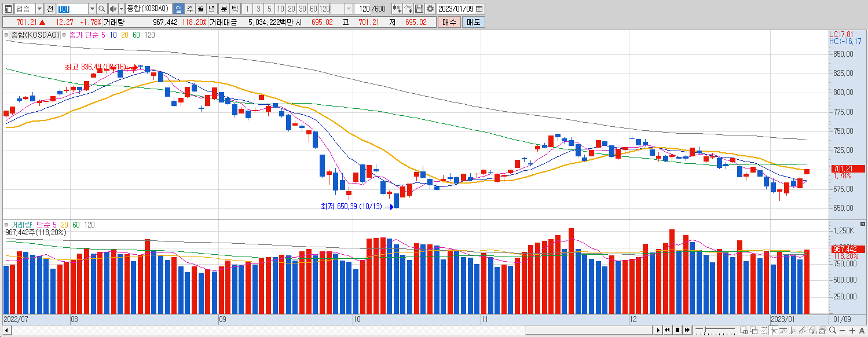The height and width of the screenshot is (337, 868).
Task: Click the line chart add toolbar icon
Action: click(408, 9)
